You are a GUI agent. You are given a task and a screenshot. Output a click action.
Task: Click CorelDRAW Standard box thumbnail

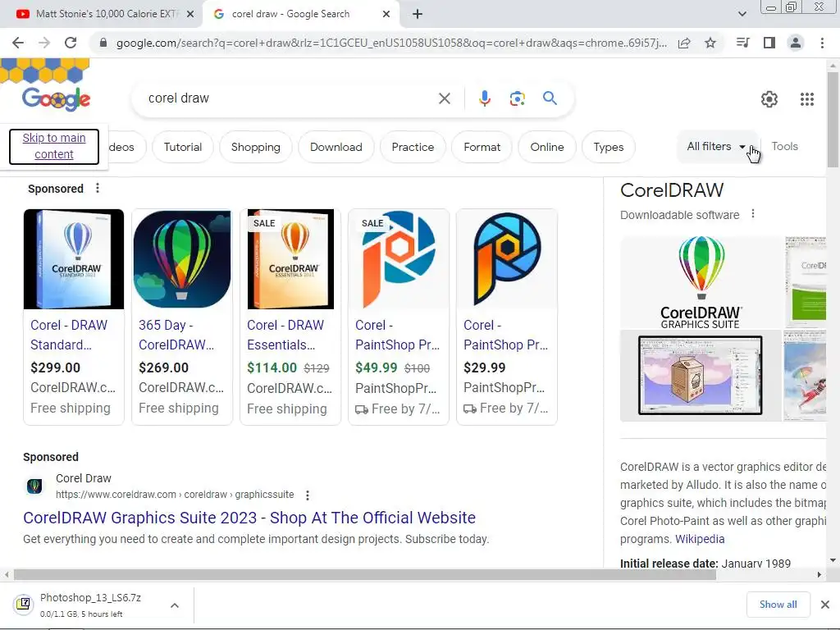[74, 259]
